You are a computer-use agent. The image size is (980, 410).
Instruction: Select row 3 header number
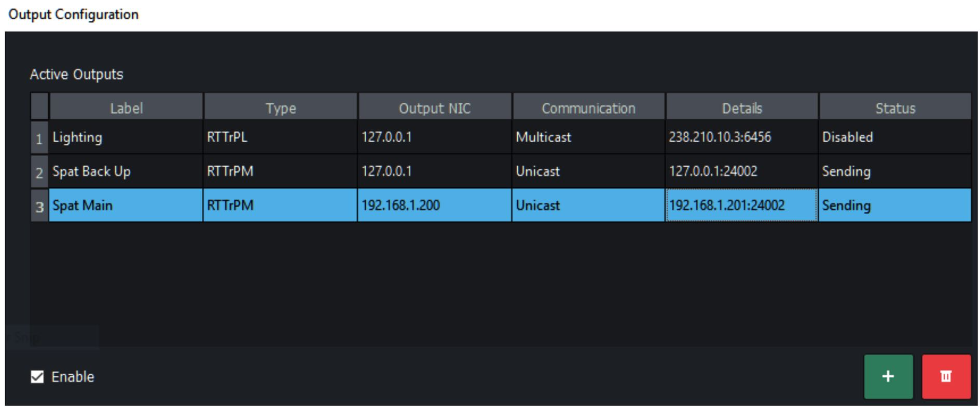pos(39,207)
